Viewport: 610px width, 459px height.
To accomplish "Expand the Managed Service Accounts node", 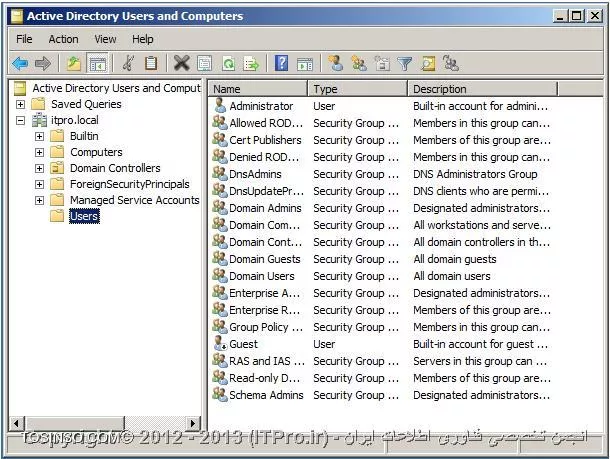I will click(39, 200).
